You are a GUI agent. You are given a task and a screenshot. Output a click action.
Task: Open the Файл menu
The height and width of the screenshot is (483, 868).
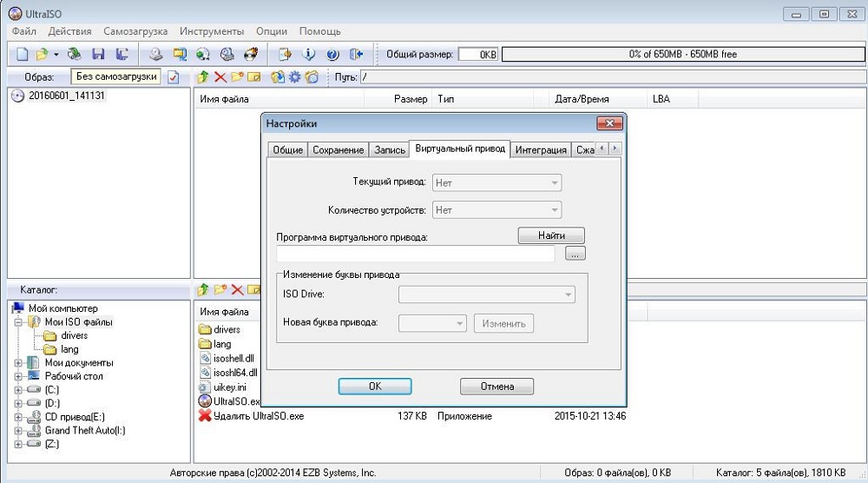pos(23,31)
